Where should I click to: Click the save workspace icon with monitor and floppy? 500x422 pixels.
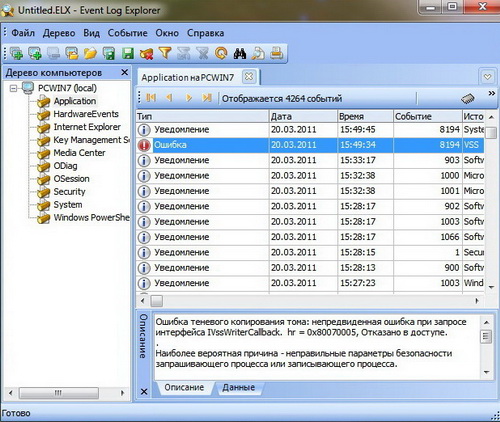coord(109,53)
